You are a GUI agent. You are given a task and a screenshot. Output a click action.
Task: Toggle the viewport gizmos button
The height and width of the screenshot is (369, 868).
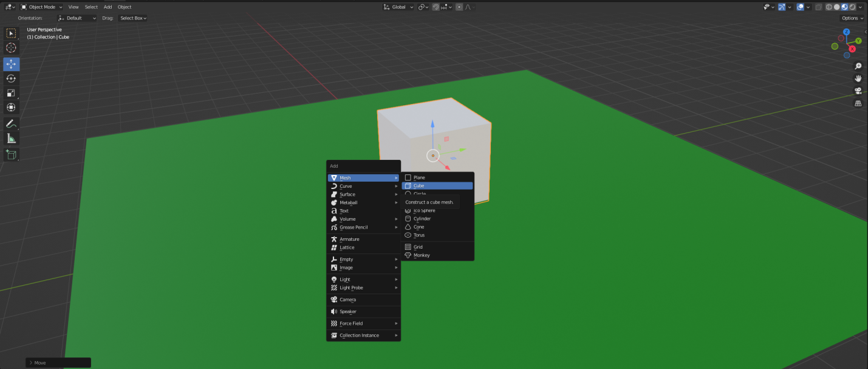pos(782,7)
